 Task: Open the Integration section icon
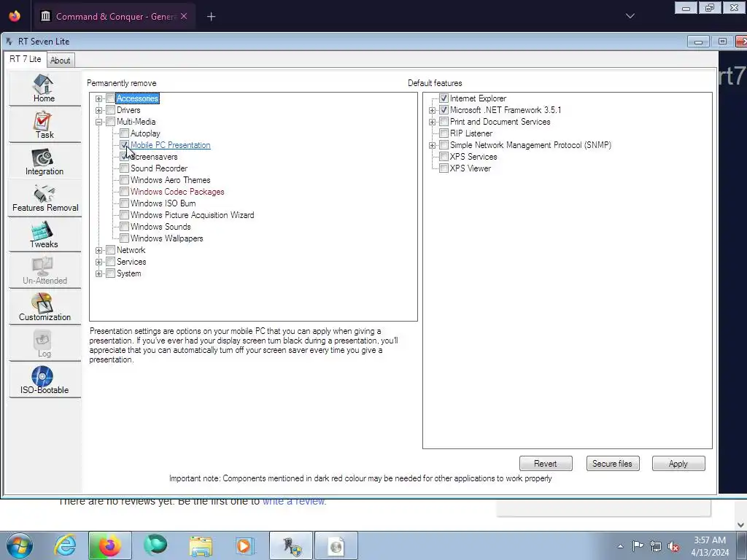click(44, 161)
